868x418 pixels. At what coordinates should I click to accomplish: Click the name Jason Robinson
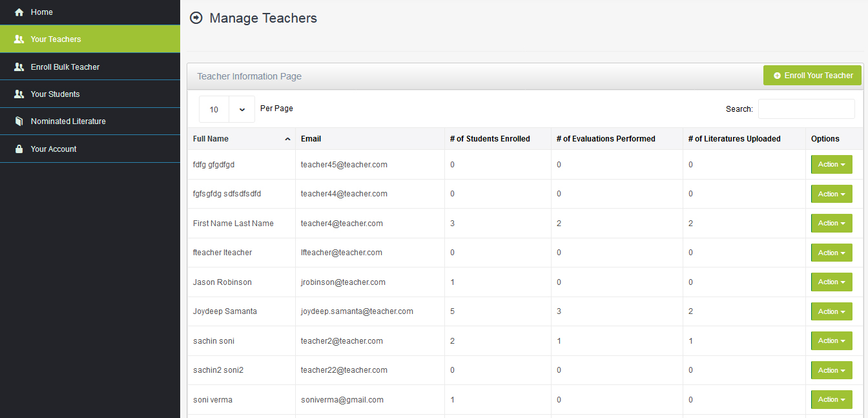pos(222,282)
